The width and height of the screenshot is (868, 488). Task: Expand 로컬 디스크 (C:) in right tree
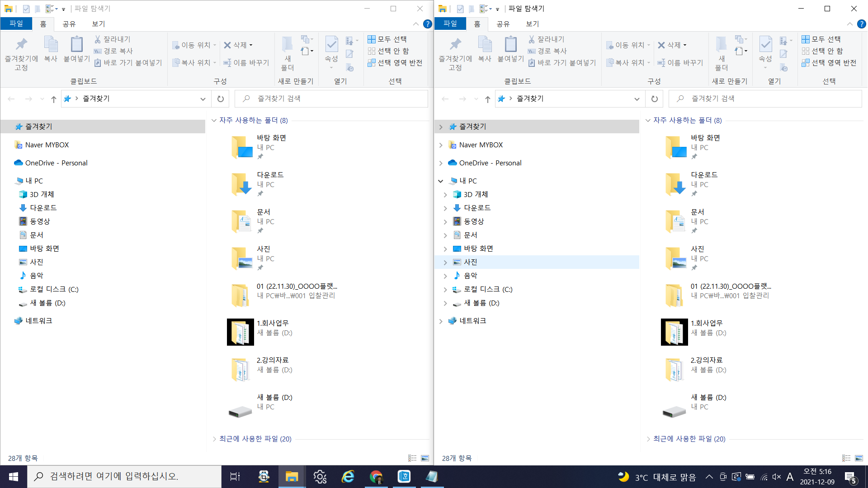445,290
